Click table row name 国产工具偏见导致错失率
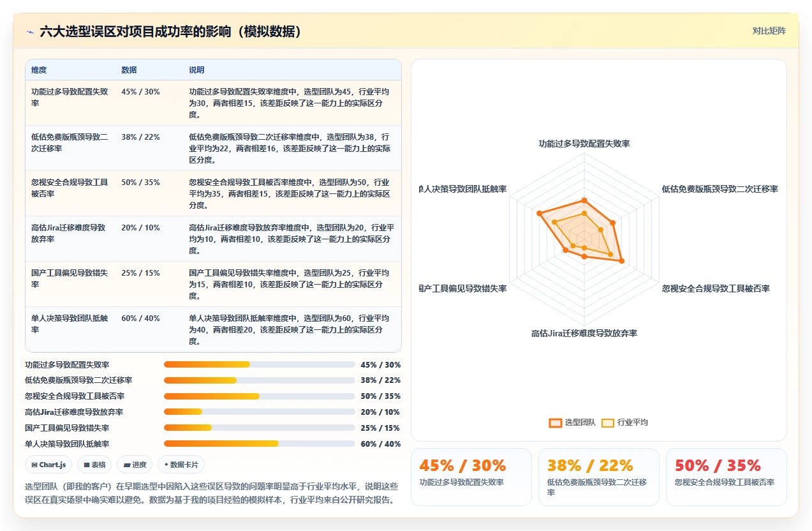812x531 pixels. click(70, 279)
